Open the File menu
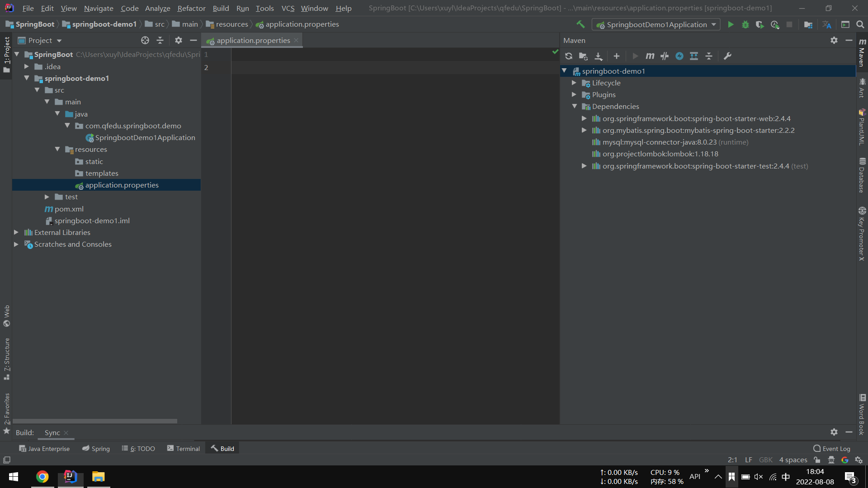Viewport: 868px width, 488px height. 28,8
